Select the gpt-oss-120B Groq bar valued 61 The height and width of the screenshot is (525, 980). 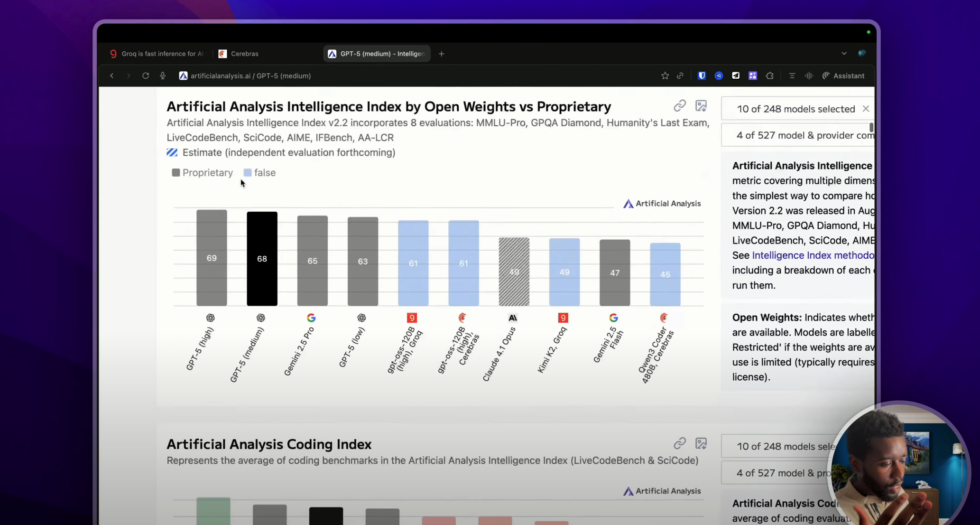[x=413, y=263]
